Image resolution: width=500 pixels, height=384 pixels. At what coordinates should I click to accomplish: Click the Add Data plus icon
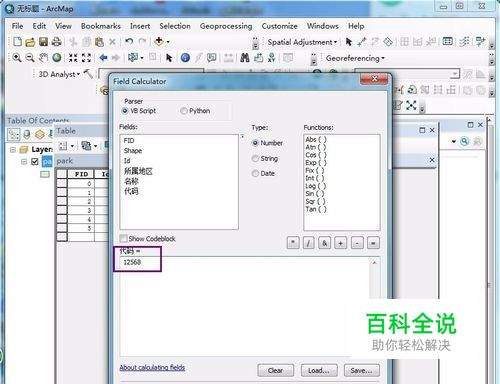pyautogui.click(x=159, y=41)
